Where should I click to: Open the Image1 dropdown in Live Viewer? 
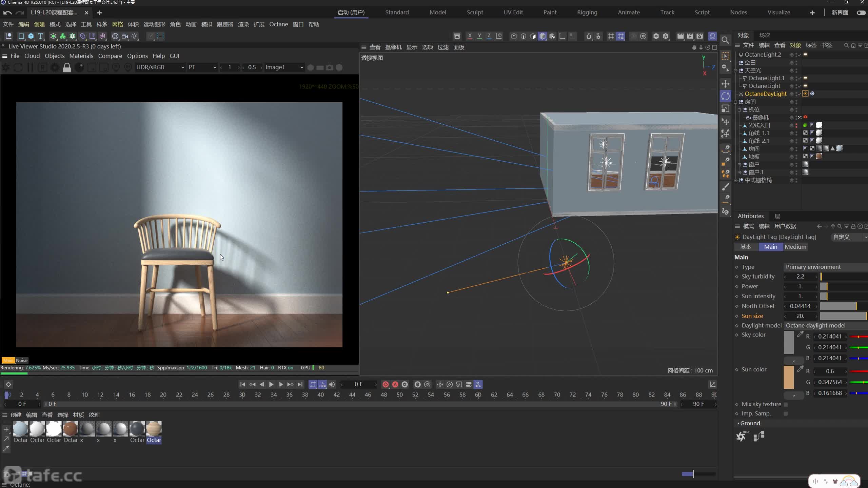[x=284, y=67]
